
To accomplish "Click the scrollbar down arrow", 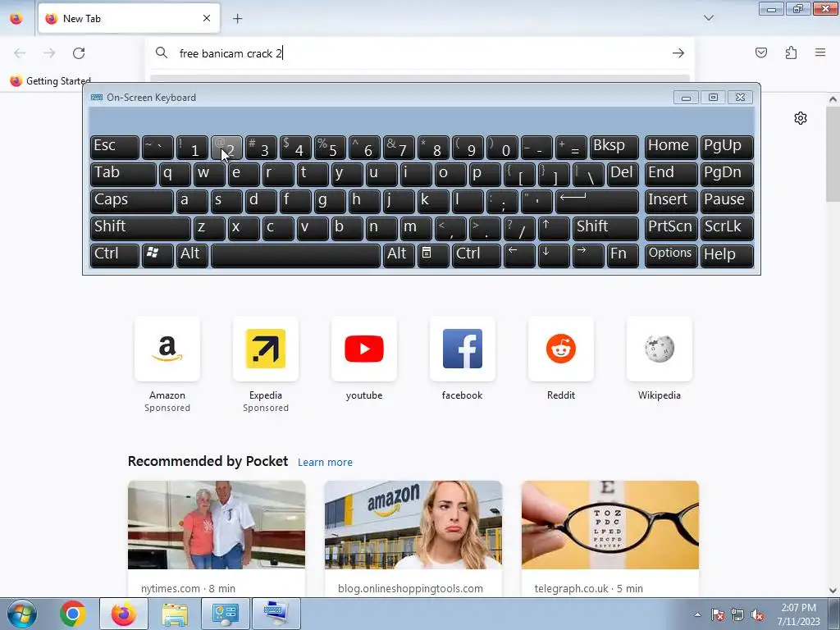I will 833,591.
